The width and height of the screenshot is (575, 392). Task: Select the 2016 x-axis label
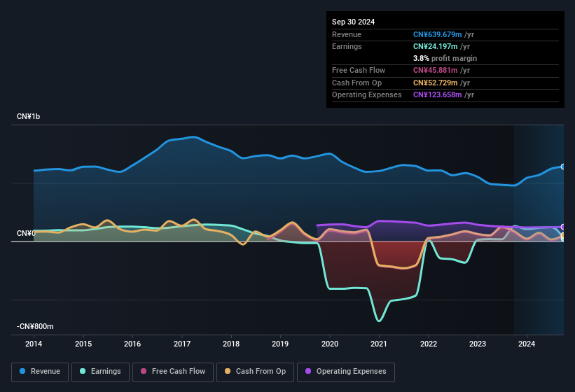tap(132, 344)
